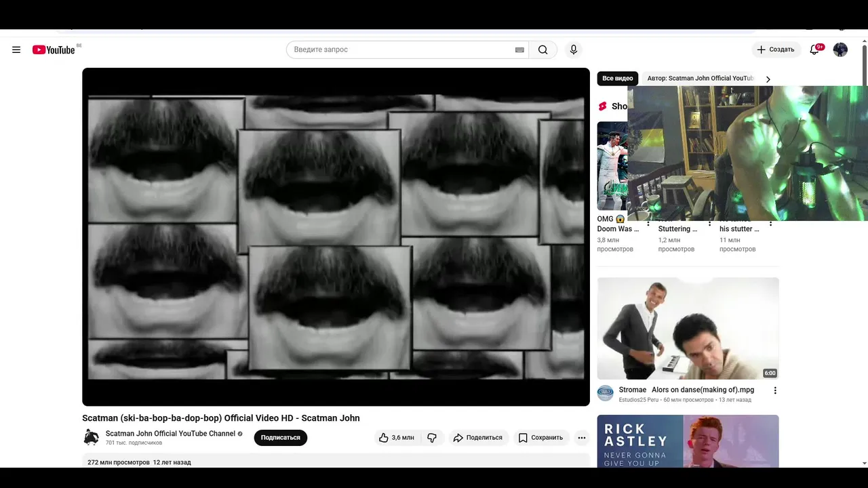The image size is (868, 488).
Task: Open the Estudios25 Peru channel avatar
Action: click(x=606, y=393)
